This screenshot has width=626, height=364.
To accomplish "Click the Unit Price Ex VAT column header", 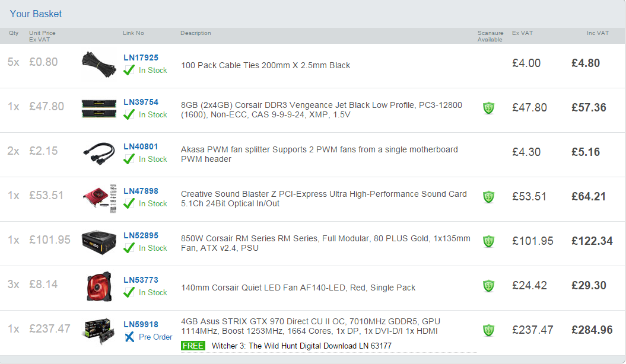I will click(42, 36).
